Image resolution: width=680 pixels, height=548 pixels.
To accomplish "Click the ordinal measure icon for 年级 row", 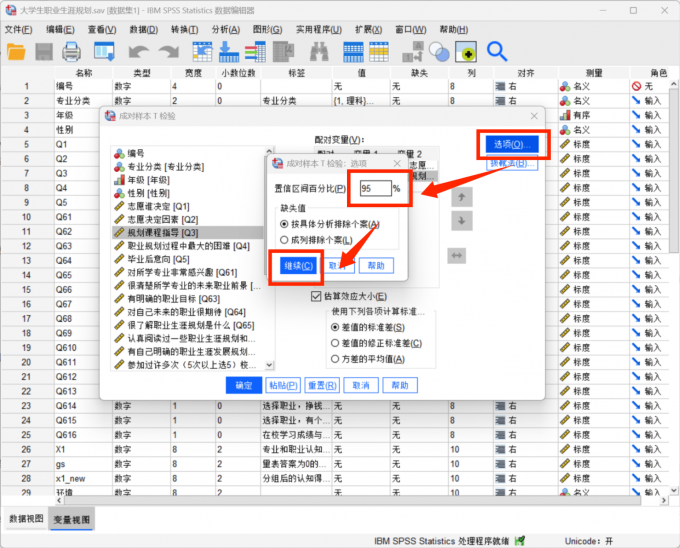I will coord(565,115).
